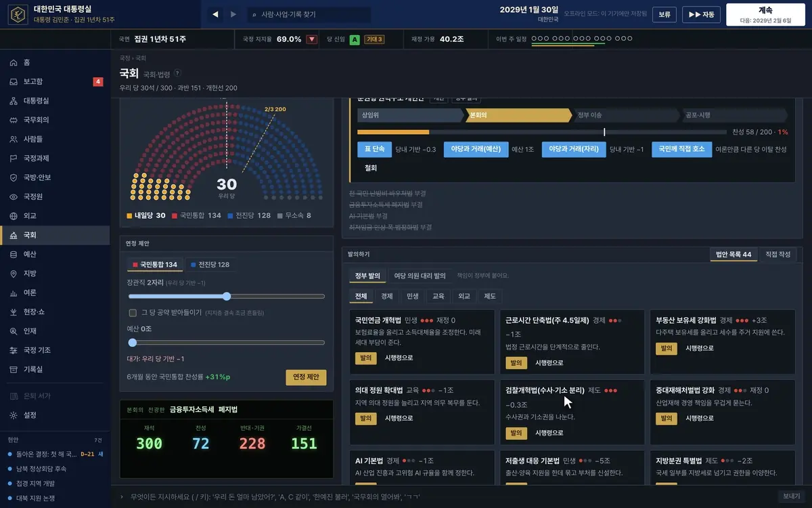Adjust the 예산 0조 slider handle
Image resolution: width=812 pixels, height=508 pixels.
tap(133, 343)
